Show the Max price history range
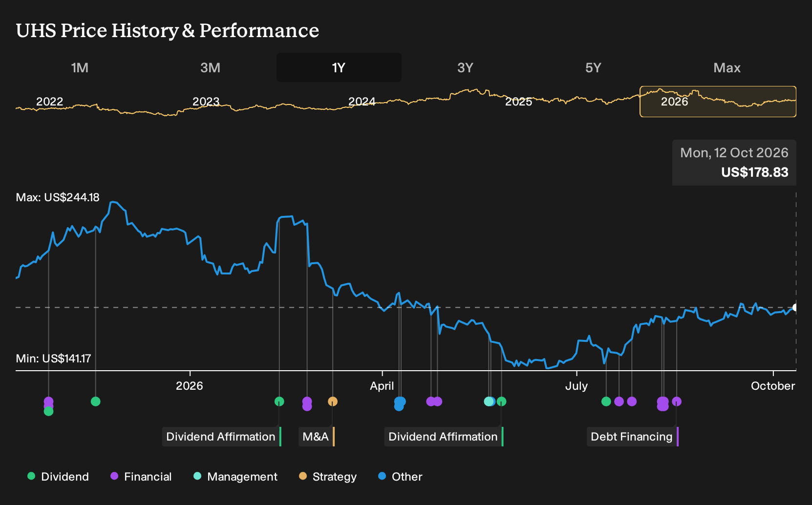The image size is (812, 505). [727, 67]
